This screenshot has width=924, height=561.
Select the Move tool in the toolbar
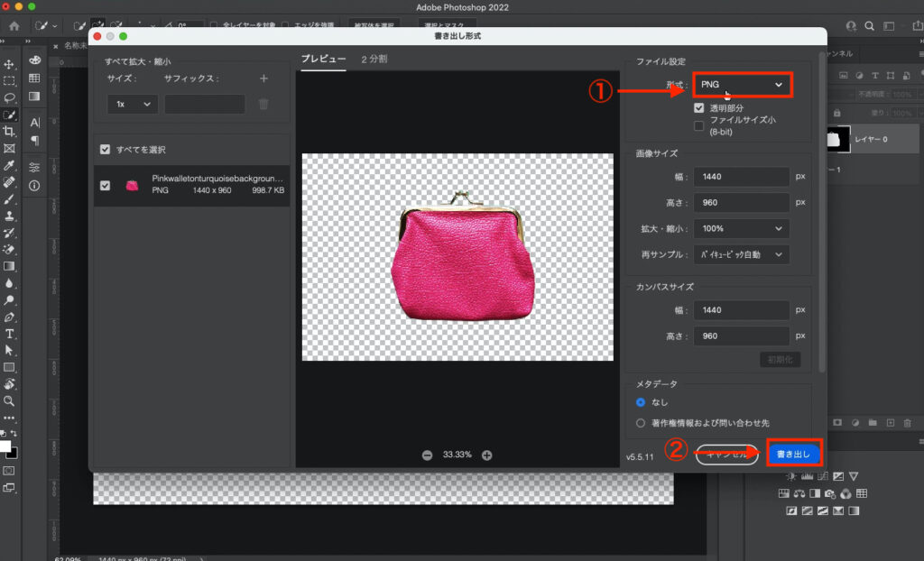[x=11, y=63]
